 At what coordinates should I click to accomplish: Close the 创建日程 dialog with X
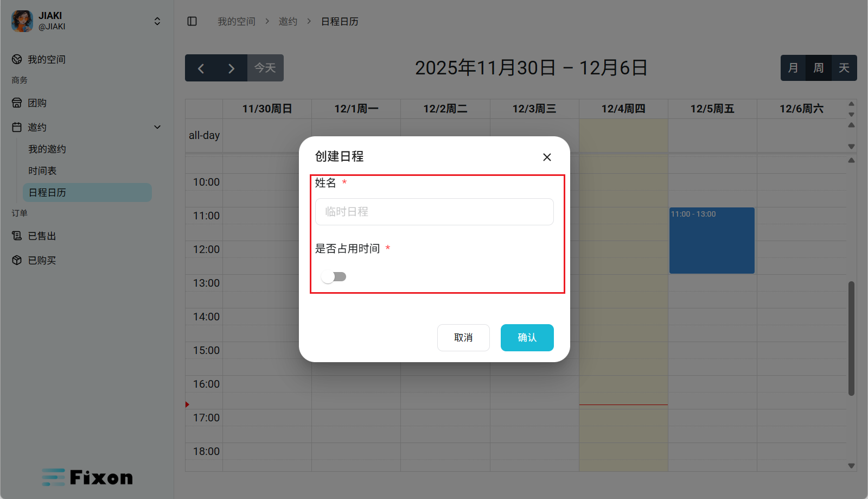click(x=547, y=157)
